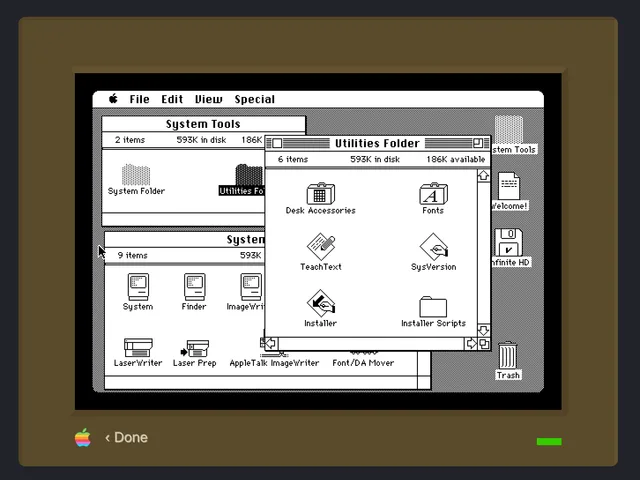Viewport: 640px width, 480px height.
Task: Select the Laser Prep icon
Action: (x=195, y=349)
